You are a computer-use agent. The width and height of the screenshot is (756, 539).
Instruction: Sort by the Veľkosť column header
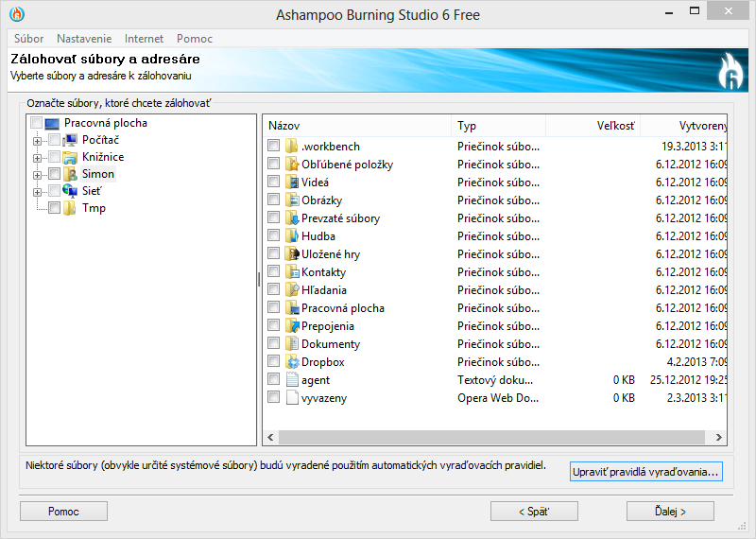(x=593, y=126)
